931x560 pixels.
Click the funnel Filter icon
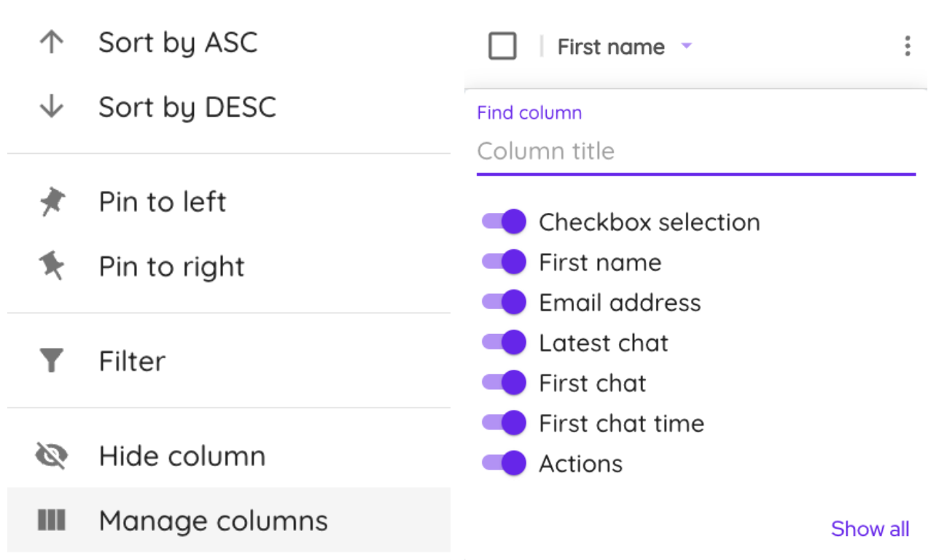pyautogui.click(x=51, y=361)
